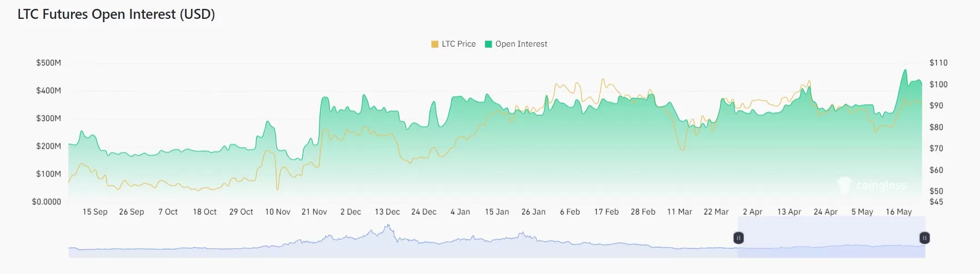The height and width of the screenshot is (274, 980).
Task: Click the $110 right price axis label
Action: click(938, 63)
